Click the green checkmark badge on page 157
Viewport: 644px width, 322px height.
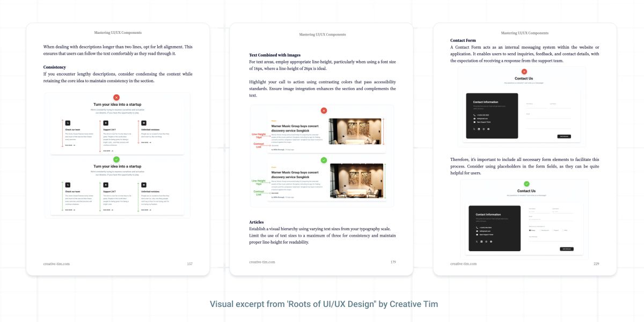coord(116,159)
